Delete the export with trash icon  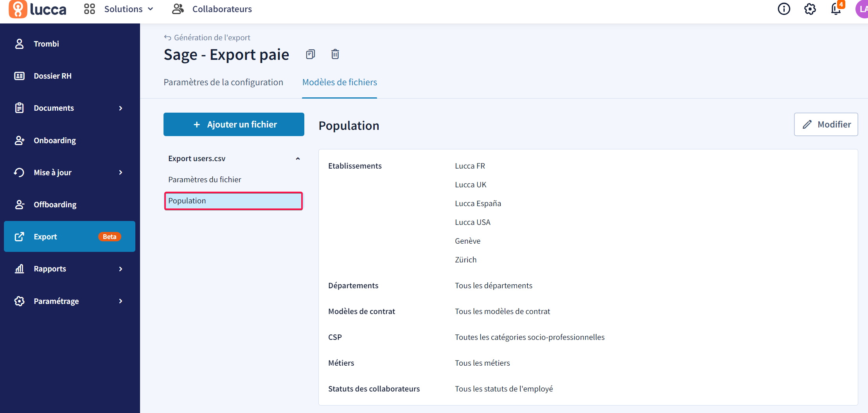coord(335,54)
